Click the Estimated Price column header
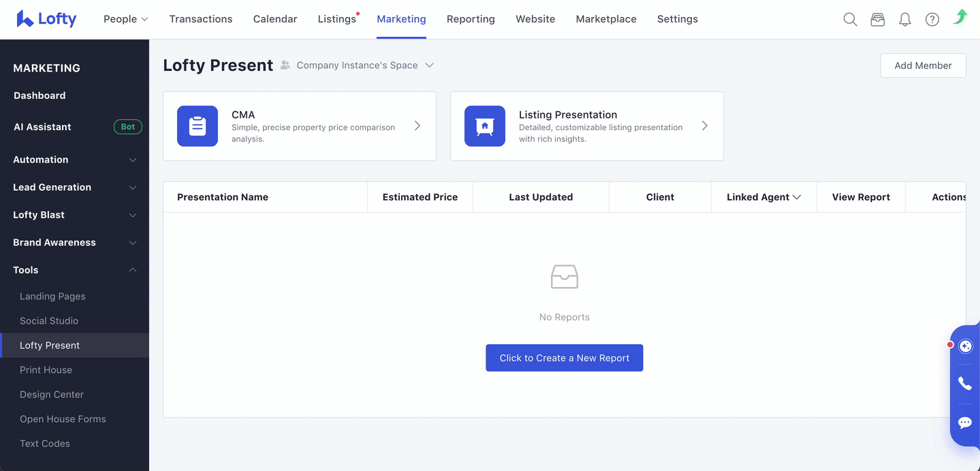This screenshot has height=471, width=980. click(420, 197)
